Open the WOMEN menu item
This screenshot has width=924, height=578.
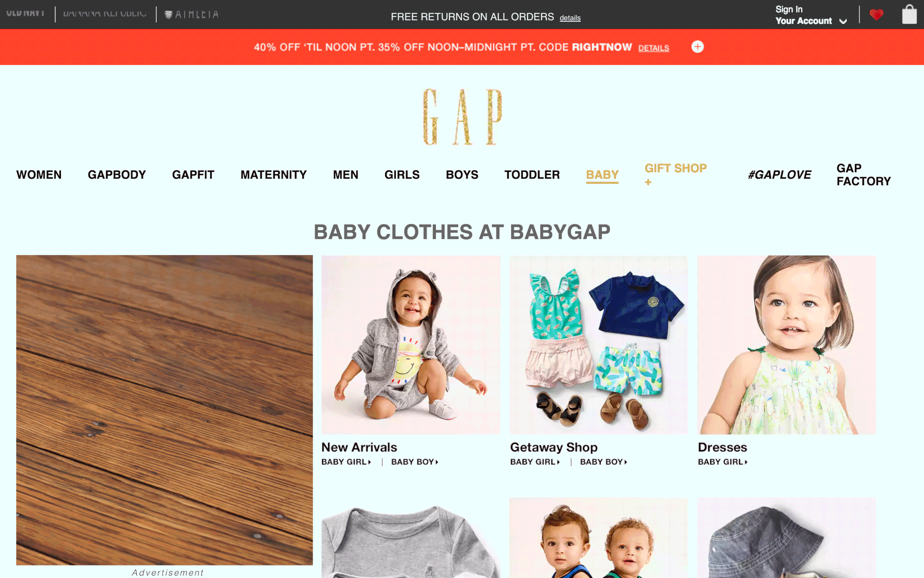(39, 175)
